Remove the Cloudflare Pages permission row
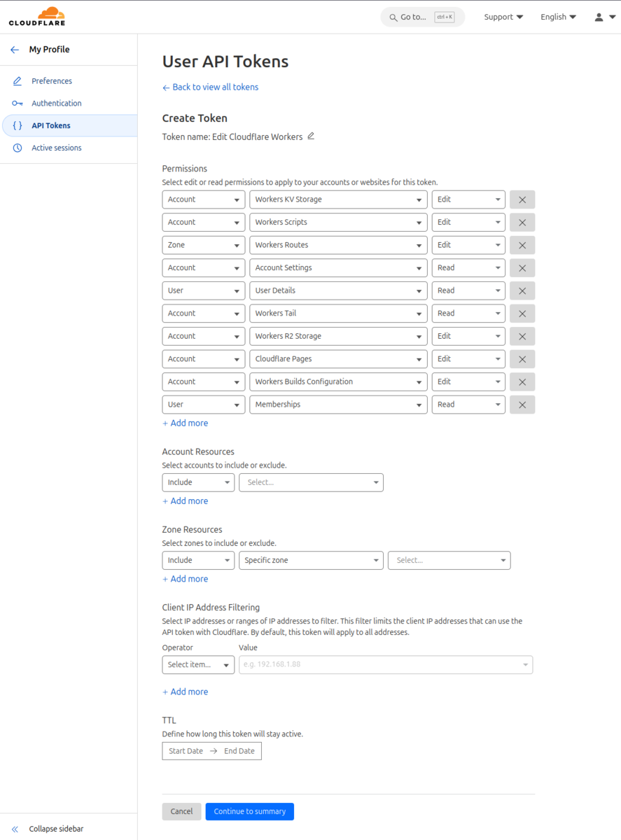The height and width of the screenshot is (840, 621). (x=522, y=359)
